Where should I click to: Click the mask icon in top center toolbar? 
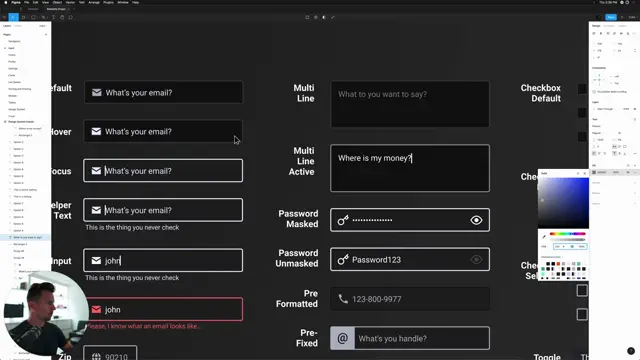324,18
